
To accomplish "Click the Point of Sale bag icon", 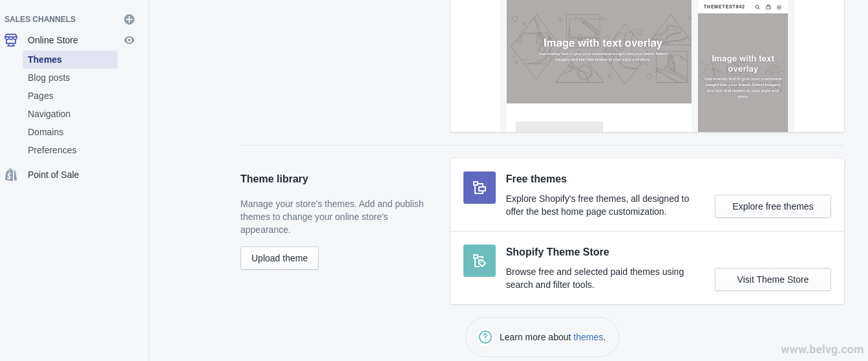I will pos(11,175).
